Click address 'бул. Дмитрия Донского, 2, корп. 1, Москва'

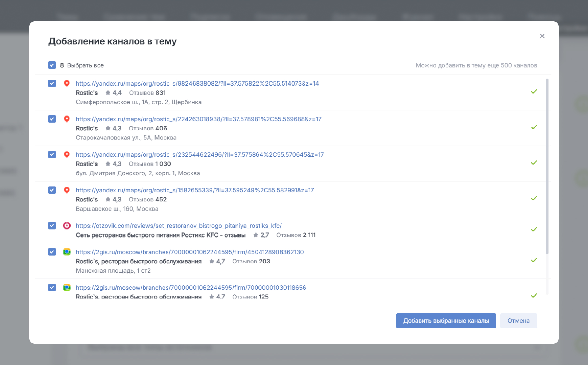coord(138,173)
